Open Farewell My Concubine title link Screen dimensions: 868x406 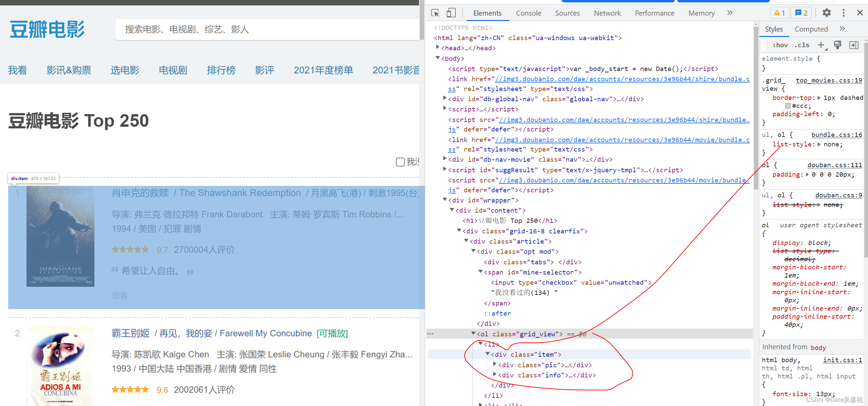(212, 333)
